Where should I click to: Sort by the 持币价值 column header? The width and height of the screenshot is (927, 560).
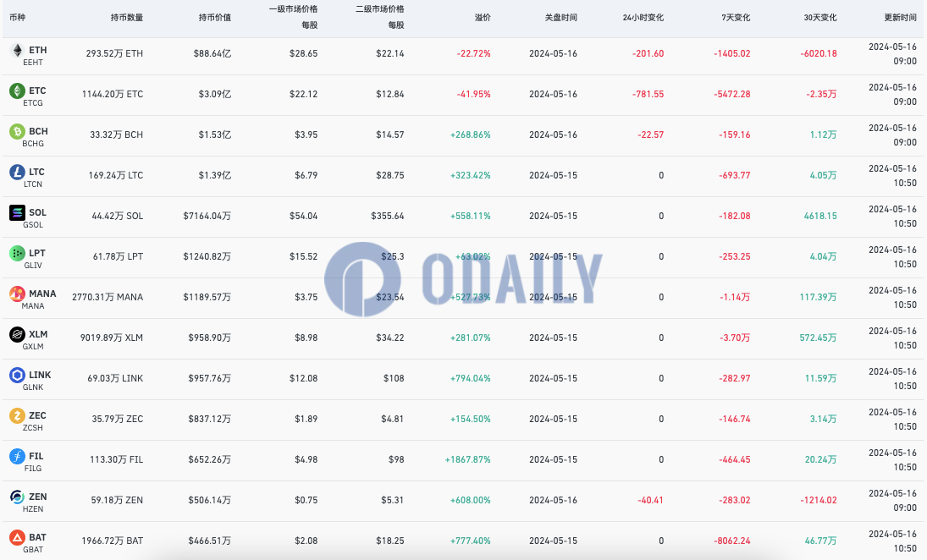[214, 17]
